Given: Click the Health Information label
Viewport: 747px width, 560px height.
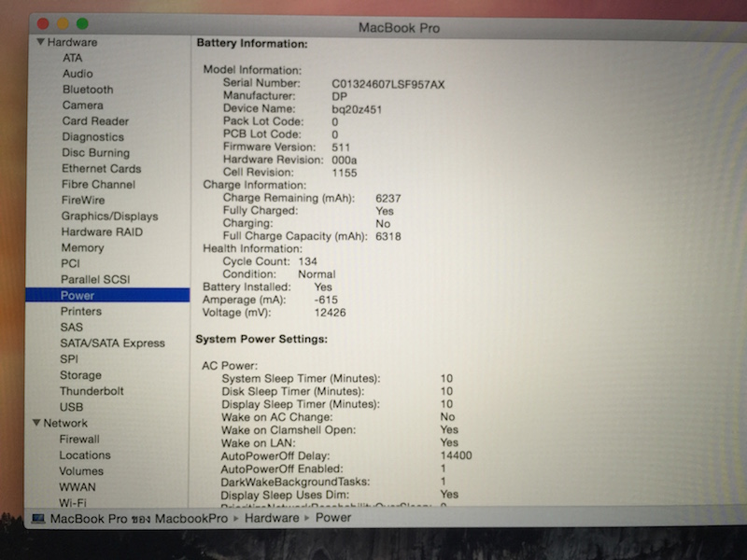Looking at the screenshot, I should click(x=252, y=248).
